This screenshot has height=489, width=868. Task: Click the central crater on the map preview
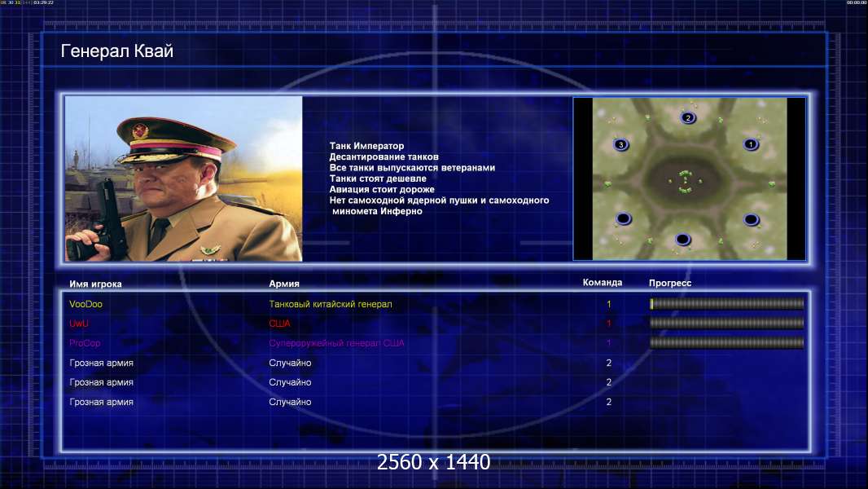[x=685, y=180]
